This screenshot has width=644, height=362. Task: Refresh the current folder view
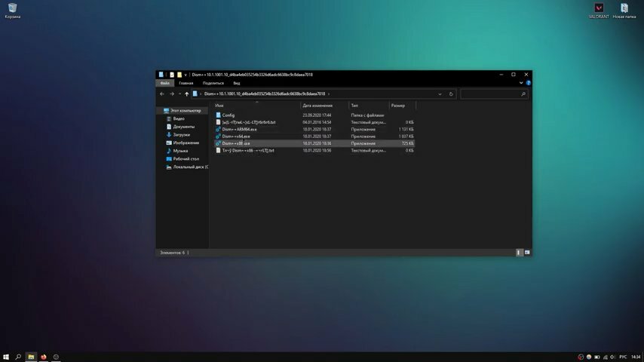451,94
